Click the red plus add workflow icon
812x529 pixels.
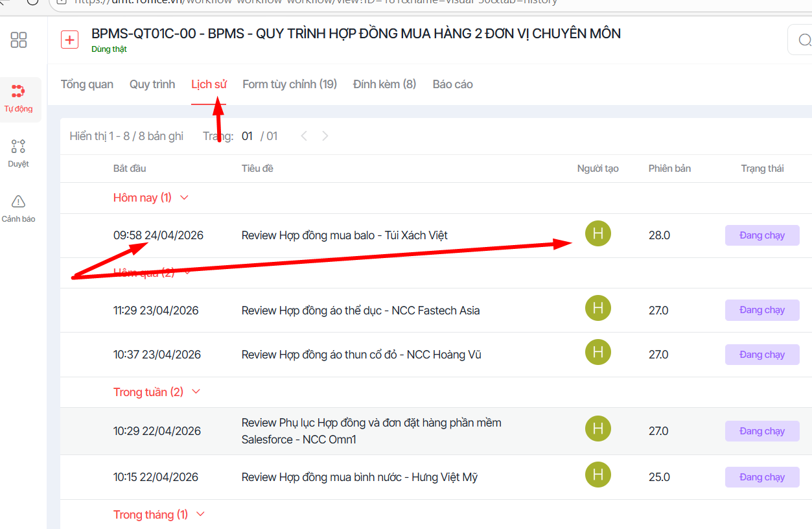tap(69, 40)
